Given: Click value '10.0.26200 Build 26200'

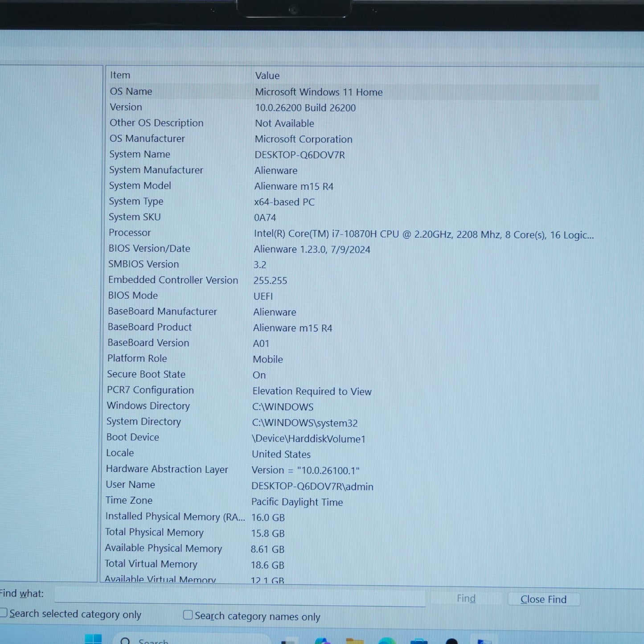Looking at the screenshot, I should coord(305,108).
